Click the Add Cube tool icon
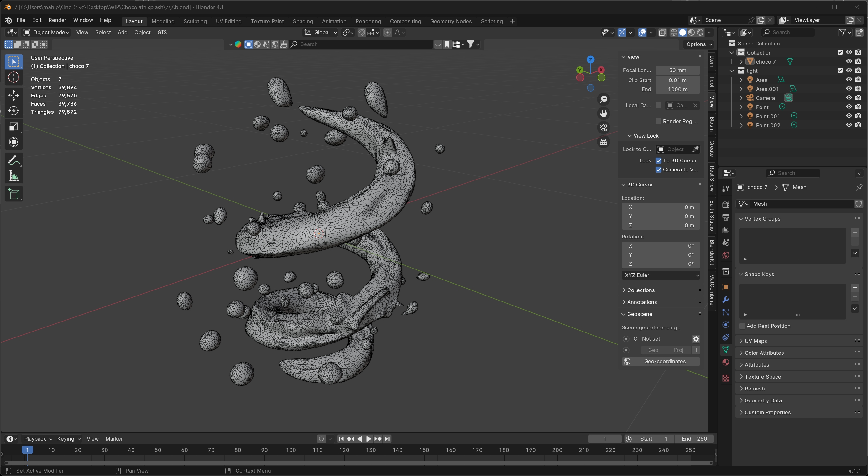The image size is (868, 476). coord(13,194)
